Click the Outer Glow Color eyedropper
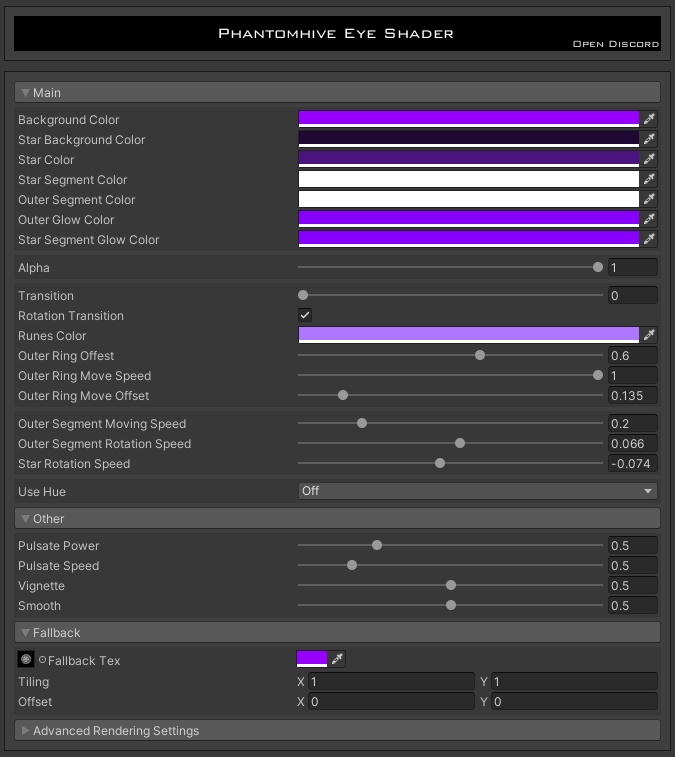This screenshot has width=675, height=757. point(648,219)
